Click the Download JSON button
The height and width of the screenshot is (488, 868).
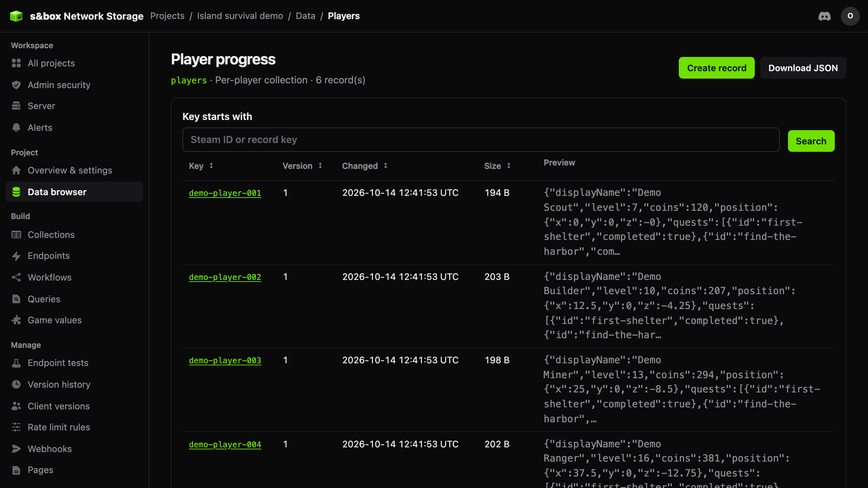point(803,68)
